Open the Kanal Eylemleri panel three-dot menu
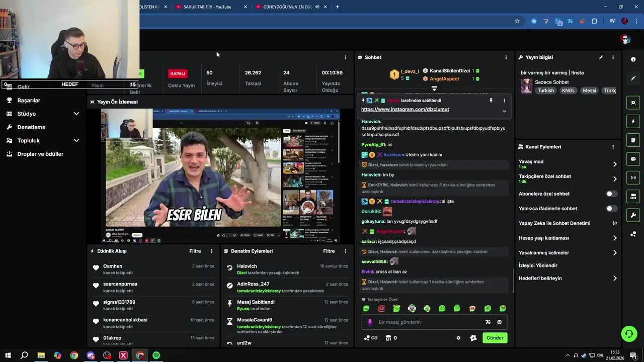Screen dimensions: 644x362 point(613,147)
